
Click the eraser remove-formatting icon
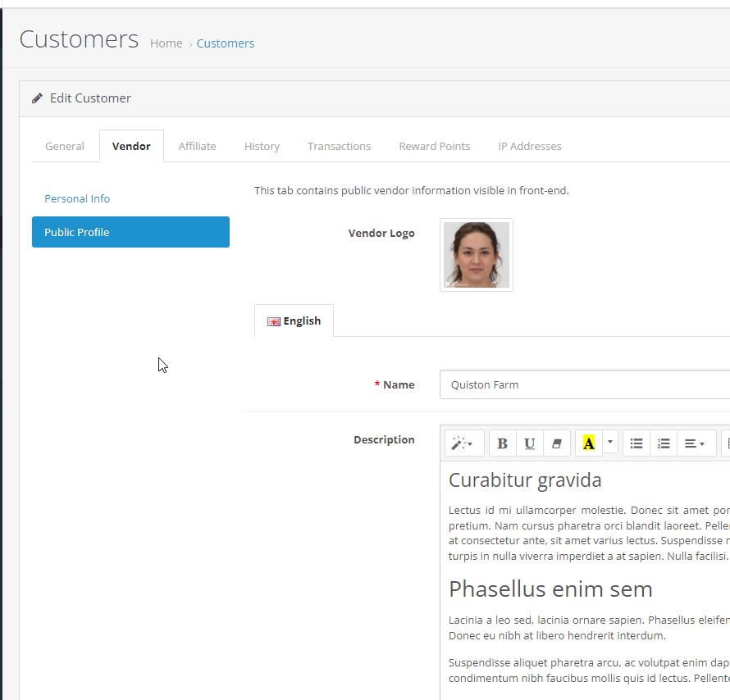(557, 443)
